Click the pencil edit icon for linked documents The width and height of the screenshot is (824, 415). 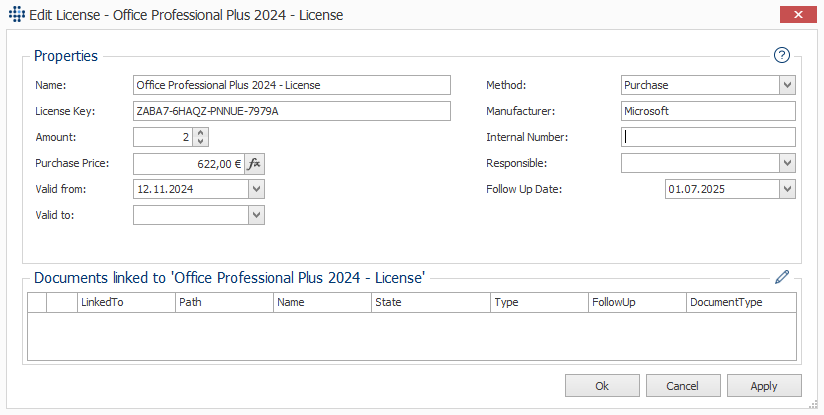click(782, 277)
